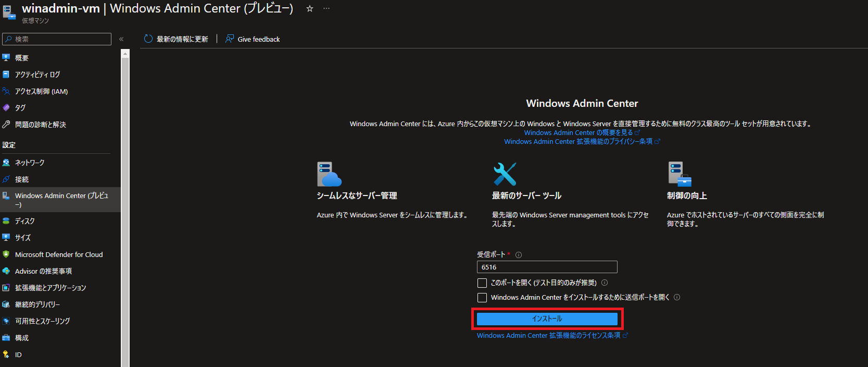Click the サイズ icon in the sidebar
This screenshot has height=367, width=868.
pos(6,237)
